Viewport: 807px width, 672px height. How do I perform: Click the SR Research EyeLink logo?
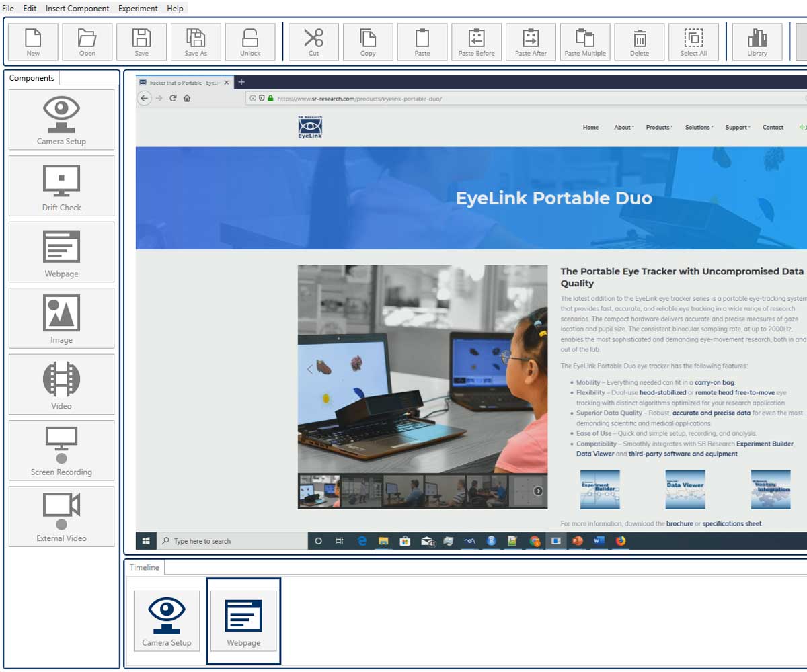(310, 127)
